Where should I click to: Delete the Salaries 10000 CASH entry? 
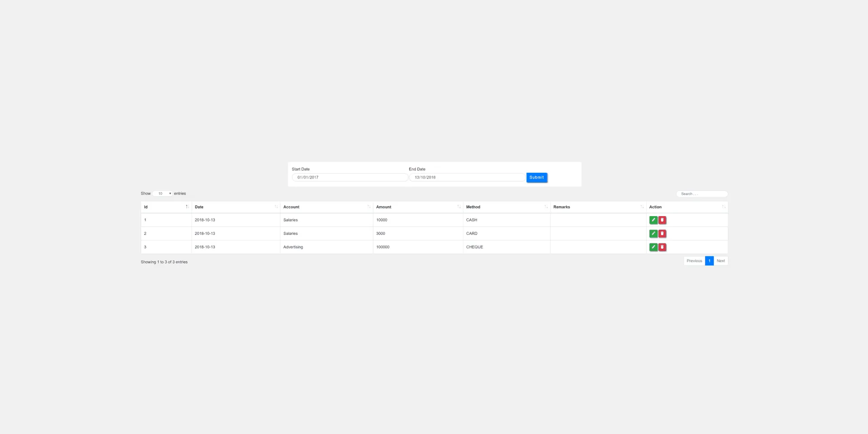click(x=662, y=220)
